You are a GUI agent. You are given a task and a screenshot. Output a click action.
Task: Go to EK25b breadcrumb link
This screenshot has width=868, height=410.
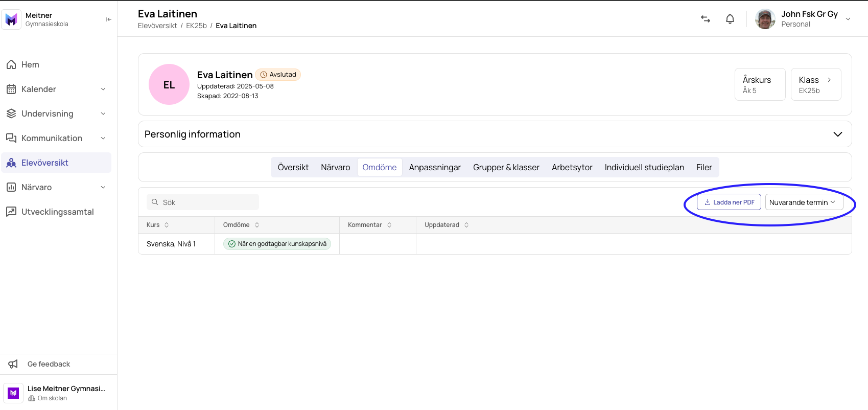[x=196, y=26]
